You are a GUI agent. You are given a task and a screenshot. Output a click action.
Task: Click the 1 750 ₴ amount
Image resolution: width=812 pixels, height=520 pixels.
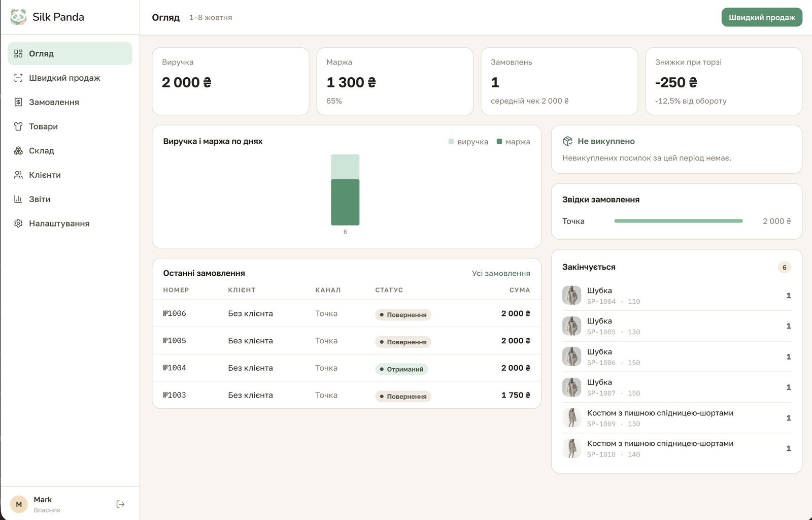coord(516,395)
